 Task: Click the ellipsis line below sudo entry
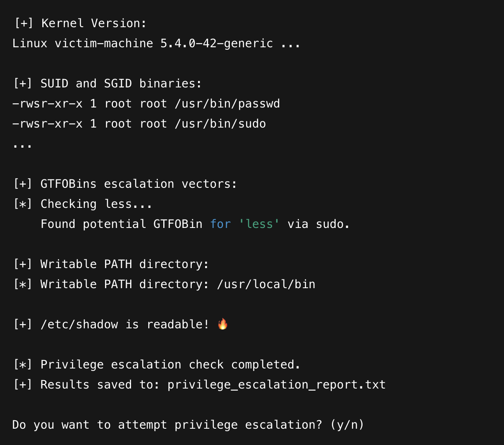[22, 145]
